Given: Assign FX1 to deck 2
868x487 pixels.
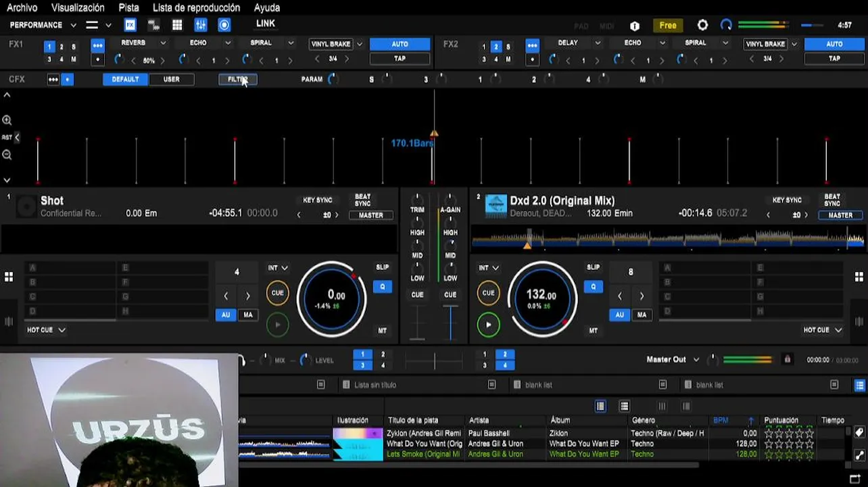Looking at the screenshot, I should 62,47.
